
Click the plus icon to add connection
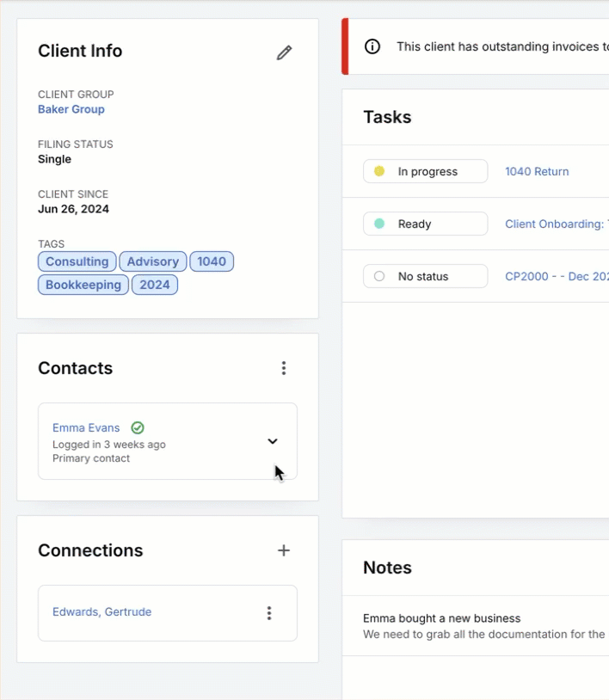284,550
